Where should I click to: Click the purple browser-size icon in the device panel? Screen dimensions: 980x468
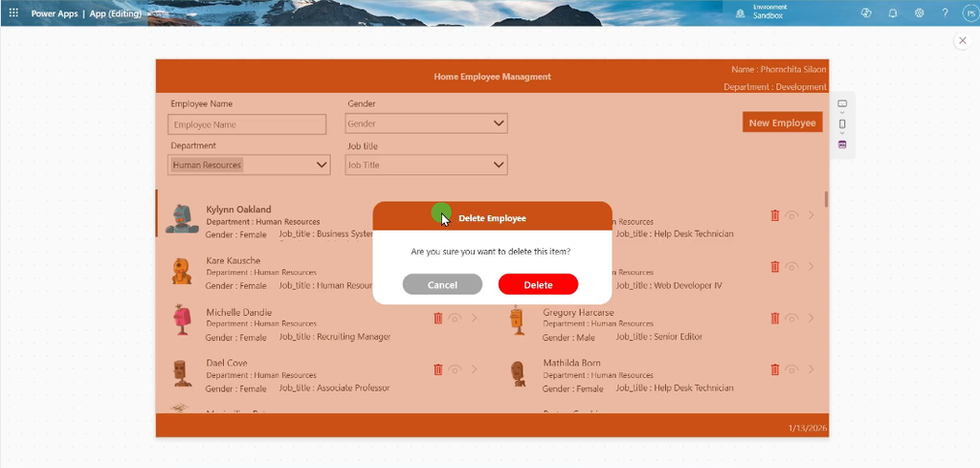pyautogui.click(x=842, y=145)
